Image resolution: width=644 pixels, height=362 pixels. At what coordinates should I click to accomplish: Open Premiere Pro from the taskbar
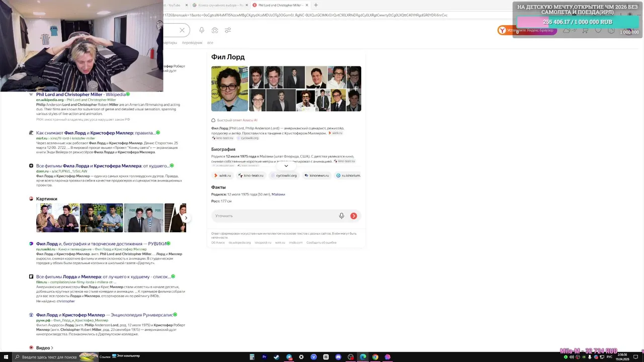tap(264, 357)
